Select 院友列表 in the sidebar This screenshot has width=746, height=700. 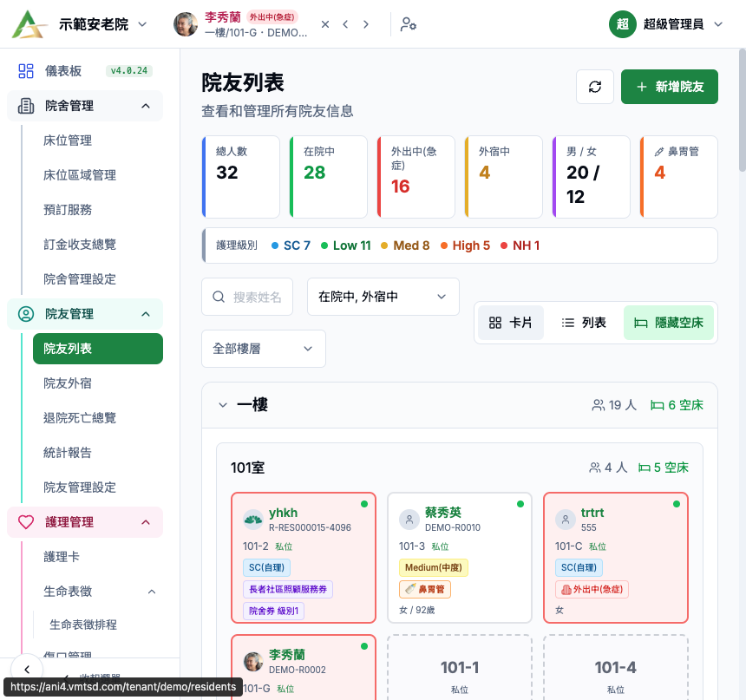click(98, 349)
